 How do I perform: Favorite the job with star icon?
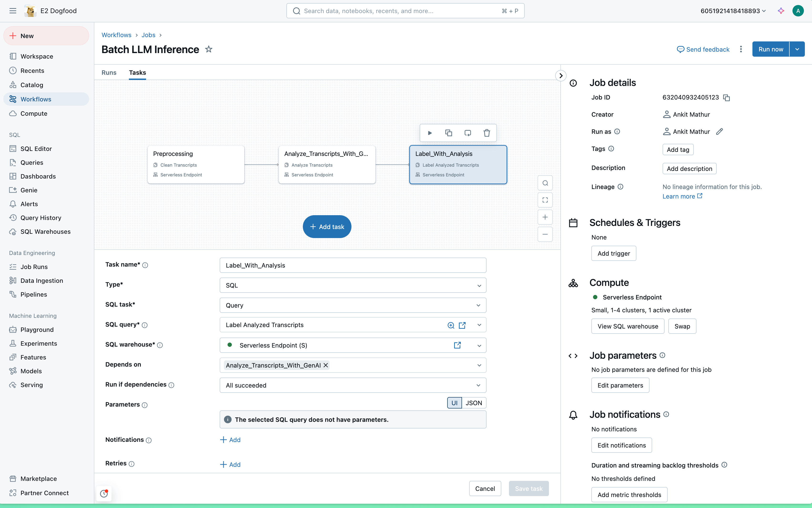[209, 49]
